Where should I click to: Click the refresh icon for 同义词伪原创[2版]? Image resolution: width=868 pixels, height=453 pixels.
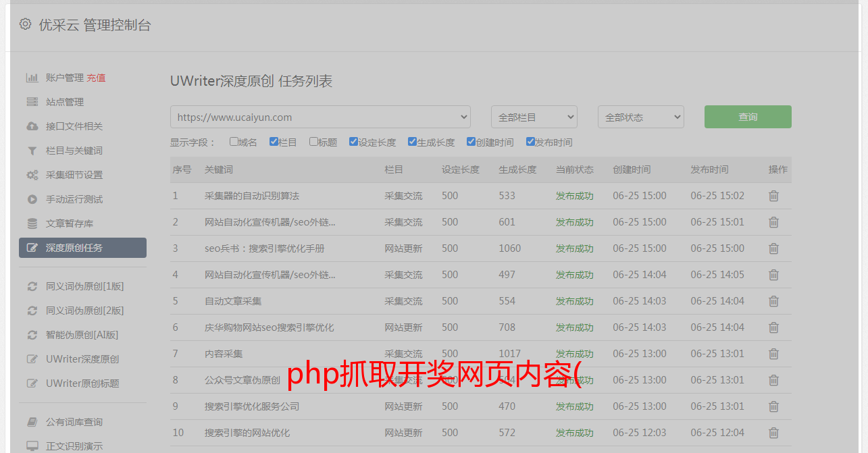pos(32,311)
